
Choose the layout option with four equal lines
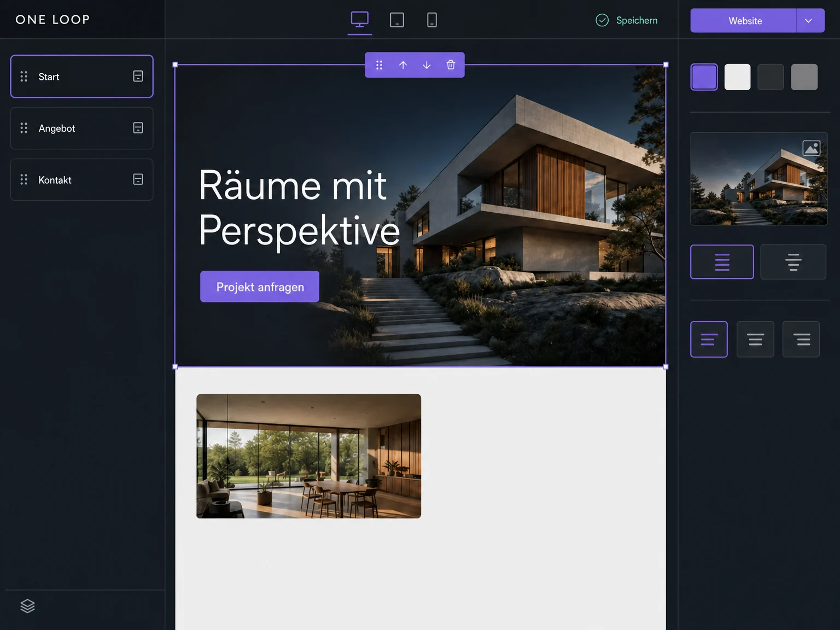[x=722, y=262]
